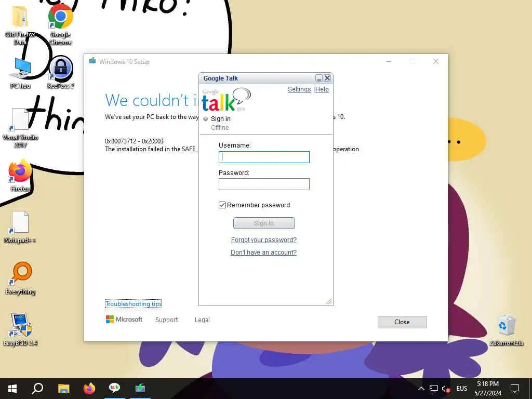Image resolution: width=532 pixels, height=399 pixels.
Task: Minimize the Google Talk window
Action: pyautogui.click(x=318, y=78)
